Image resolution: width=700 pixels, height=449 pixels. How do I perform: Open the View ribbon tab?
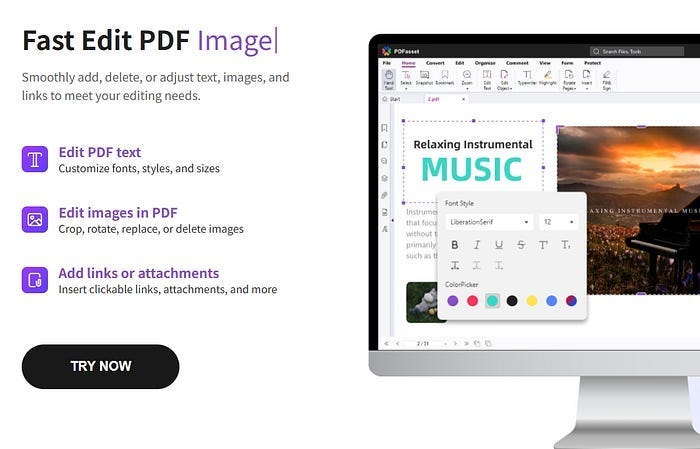pyautogui.click(x=545, y=63)
